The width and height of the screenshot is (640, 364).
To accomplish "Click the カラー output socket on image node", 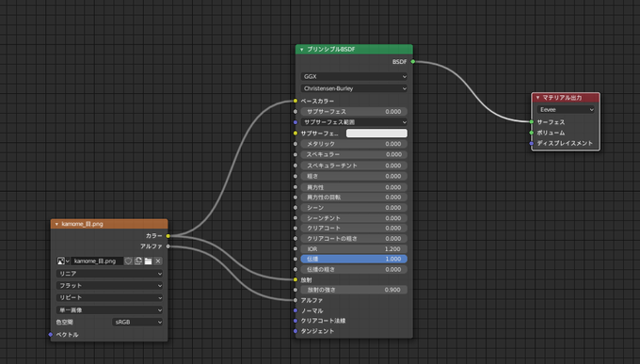I will pos(168,236).
